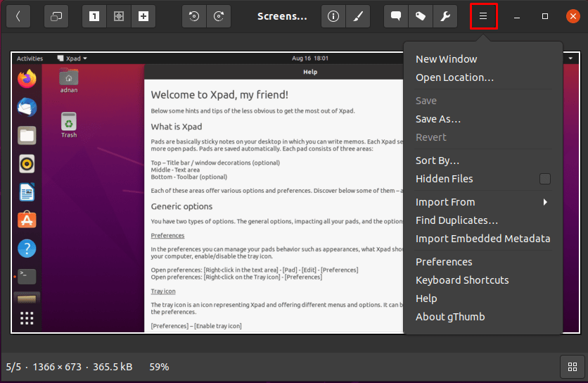This screenshot has height=383, width=588.
Task: Click the Rhythmbox icon in the pictured dock
Action: 27,164
